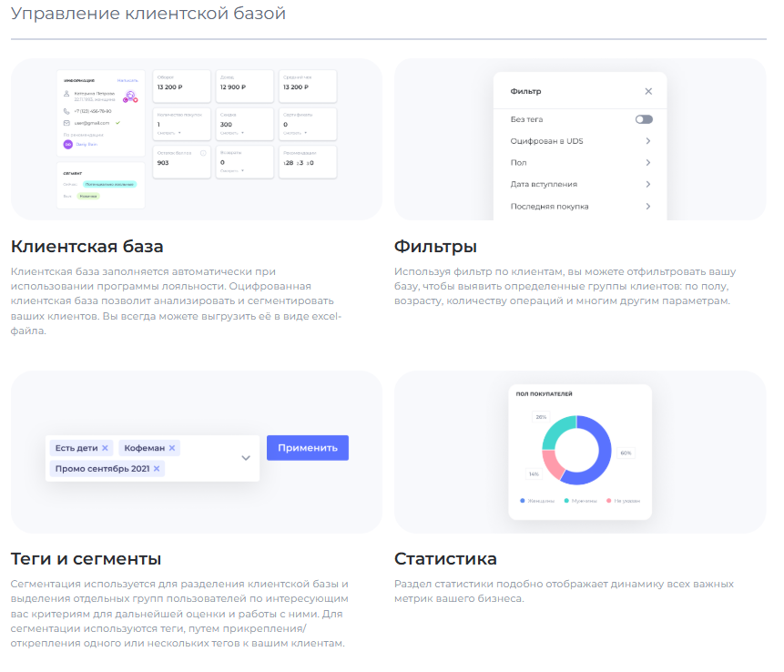Click the info icon on the Остаток баллов card
784x672 pixels.
(202, 153)
